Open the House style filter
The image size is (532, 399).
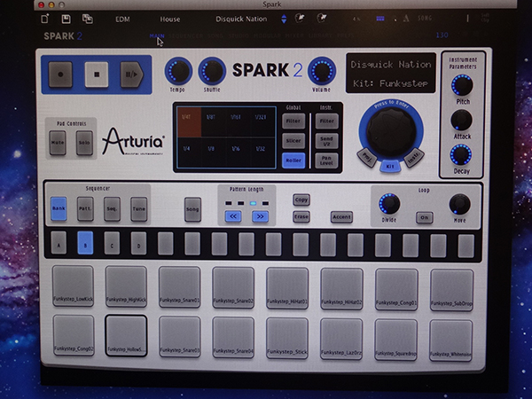[x=170, y=20]
